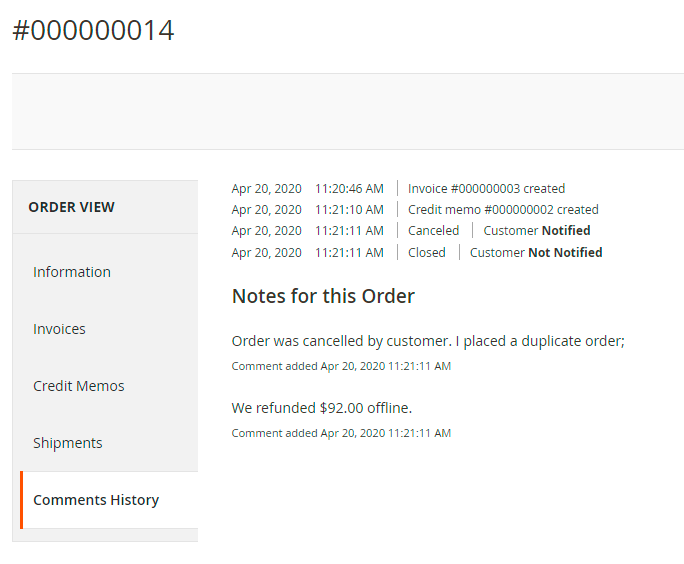Click the timestamp under the refund comment
684x564 pixels.
click(x=341, y=433)
